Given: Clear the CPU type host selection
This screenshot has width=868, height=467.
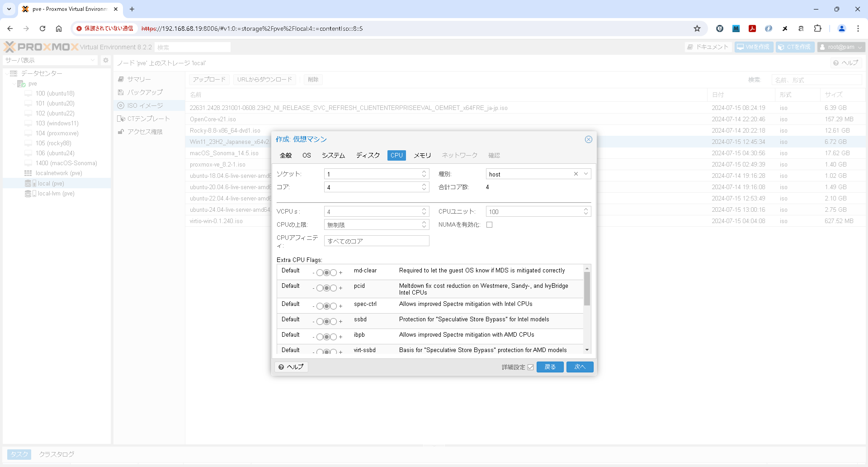Looking at the screenshot, I should tap(576, 174).
